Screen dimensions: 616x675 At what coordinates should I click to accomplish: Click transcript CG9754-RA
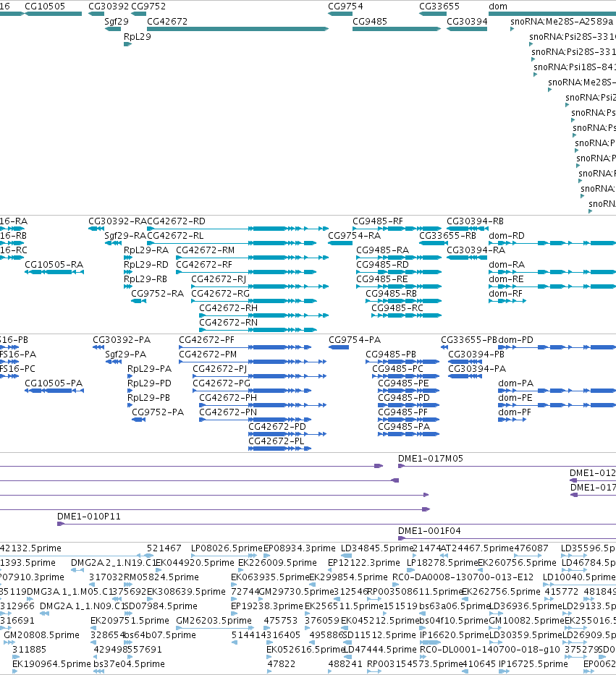point(340,243)
